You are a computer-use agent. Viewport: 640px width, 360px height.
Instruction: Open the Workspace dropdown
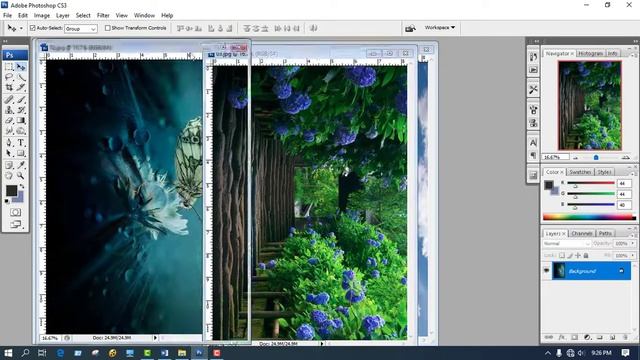tap(440, 28)
